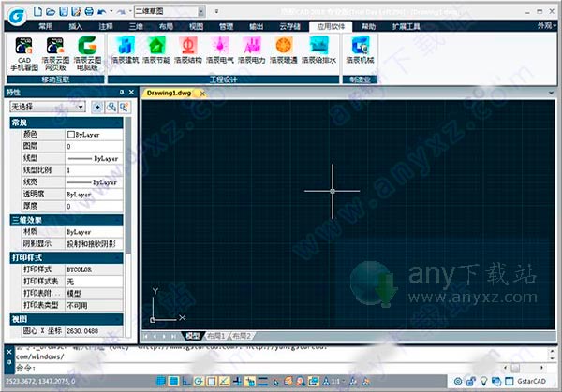Switch to the 注释 ribbon tab
This screenshot has height=392, width=562.
(106, 26)
